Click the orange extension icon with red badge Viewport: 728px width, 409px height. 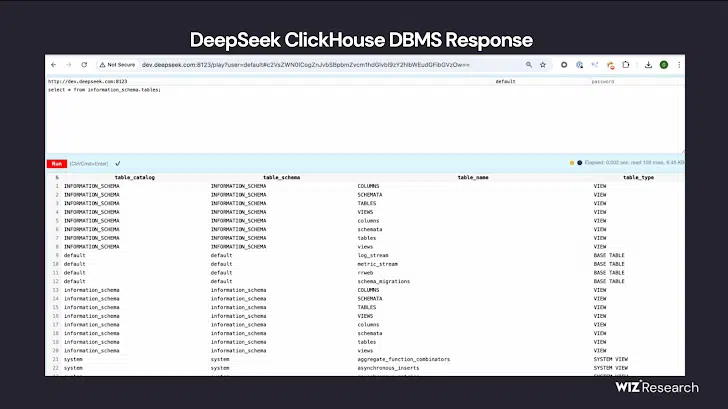pyautogui.click(x=611, y=65)
